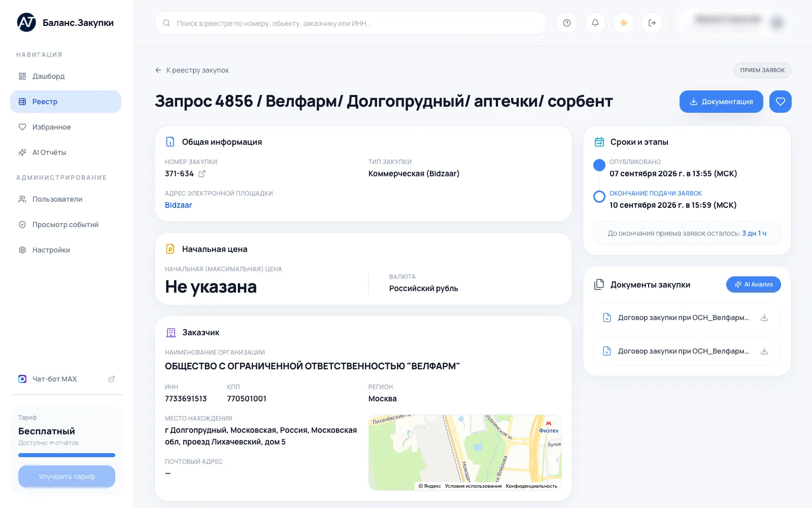
Task: Select Реестр navigation item
Action: point(65,102)
